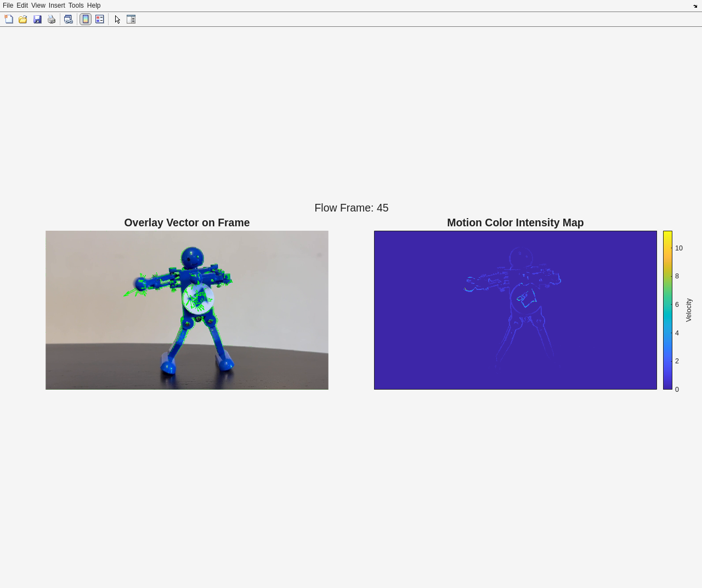Click the Velocity colorbar gradient
Image resolution: width=702 pixels, height=588 pixels.
667,310
